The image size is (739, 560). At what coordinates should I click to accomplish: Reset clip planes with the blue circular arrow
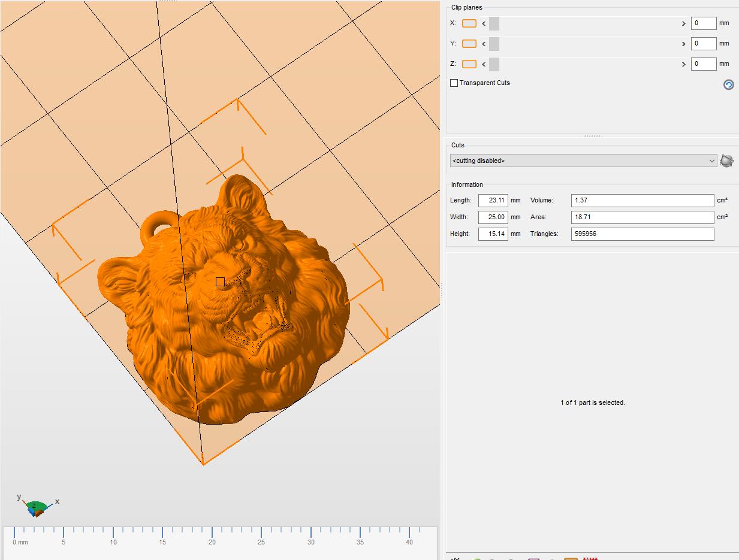tap(728, 84)
